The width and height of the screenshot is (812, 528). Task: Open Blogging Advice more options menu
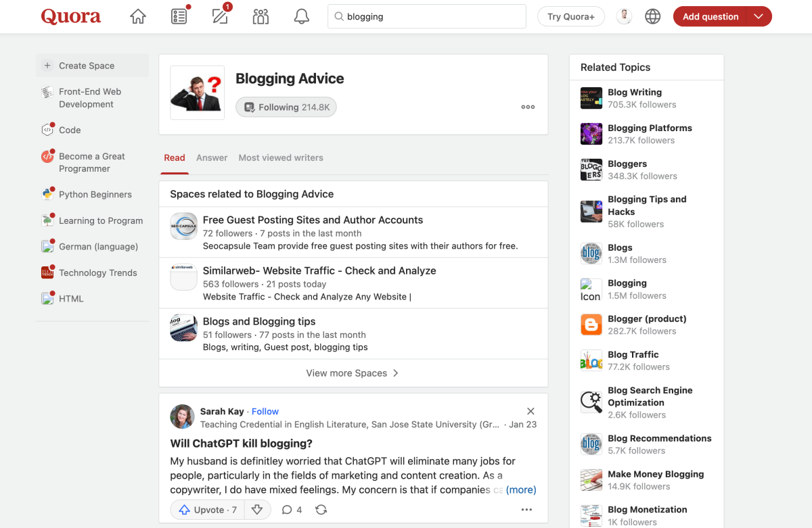(x=528, y=107)
